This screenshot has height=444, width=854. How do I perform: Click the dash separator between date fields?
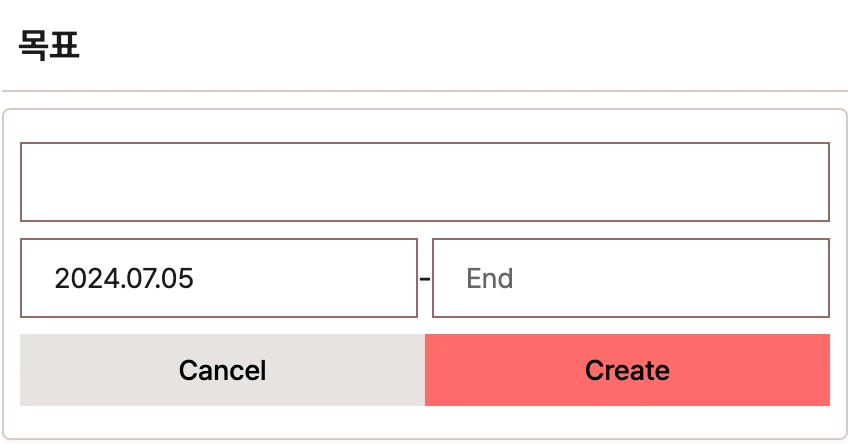[x=425, y=279]
